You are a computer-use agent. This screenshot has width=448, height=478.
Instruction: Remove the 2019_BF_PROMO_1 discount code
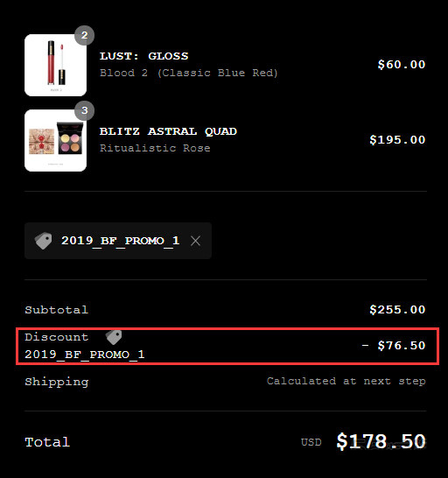tap(195, 241)
